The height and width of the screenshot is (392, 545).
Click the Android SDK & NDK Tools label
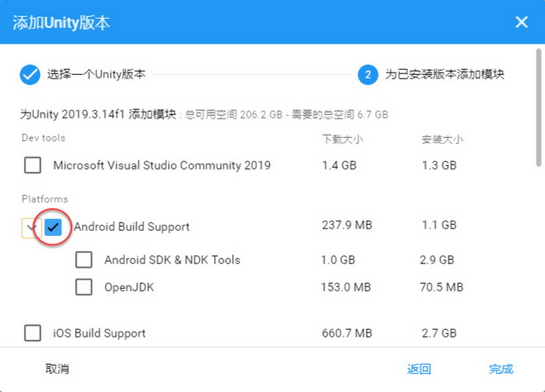coord(172,260)
